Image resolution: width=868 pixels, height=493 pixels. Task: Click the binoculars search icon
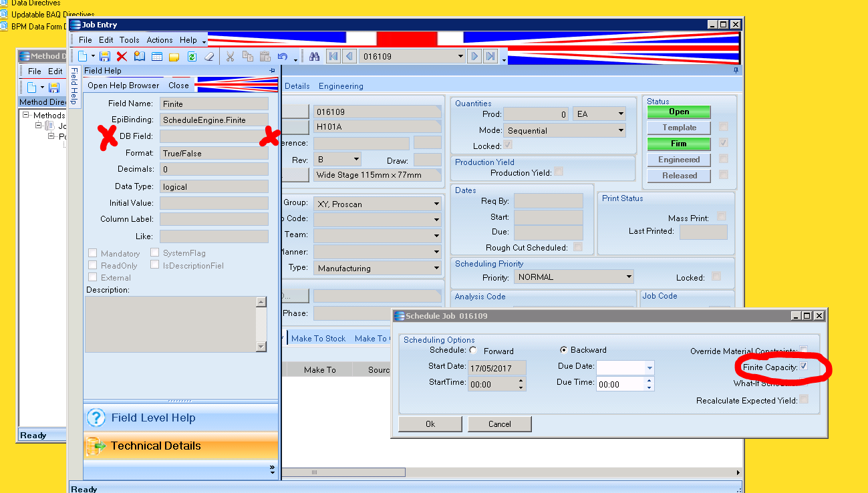pyautogui.click(x=314, y=57)
